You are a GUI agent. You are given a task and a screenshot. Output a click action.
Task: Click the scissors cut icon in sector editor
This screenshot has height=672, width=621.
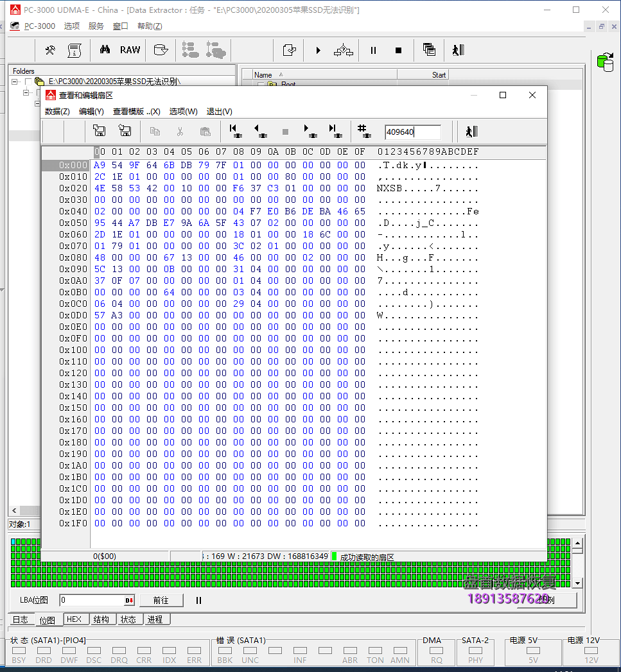coord(180,132)
